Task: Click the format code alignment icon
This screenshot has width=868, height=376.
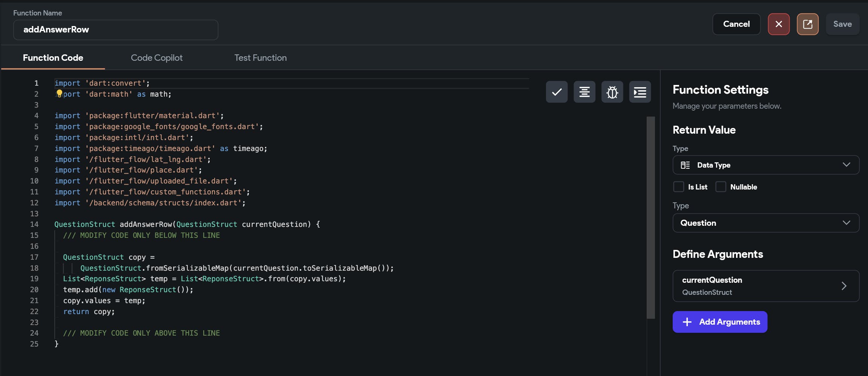Action: (584, 92)
